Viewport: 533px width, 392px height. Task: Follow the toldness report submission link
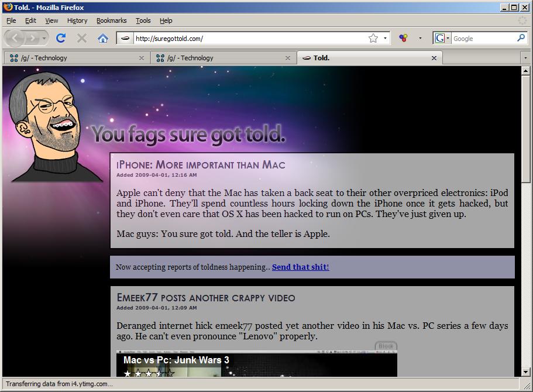pos(300,267)
